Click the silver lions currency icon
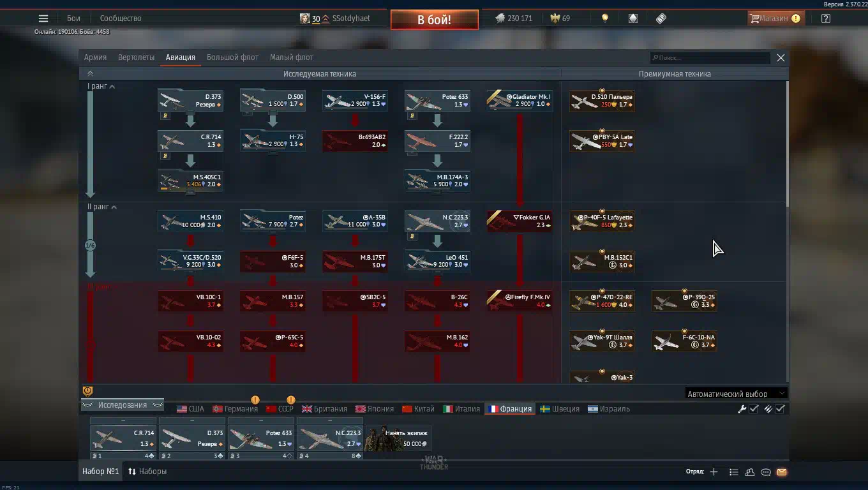 [x=500, y=19]
